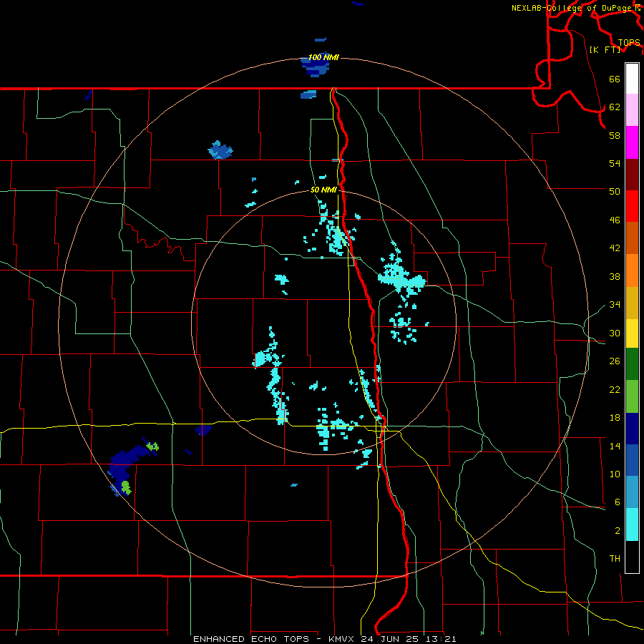The width and height of the screenshot is (644, 644).
Task: Click the dark red legend swatch
Action: click(632, 175)
